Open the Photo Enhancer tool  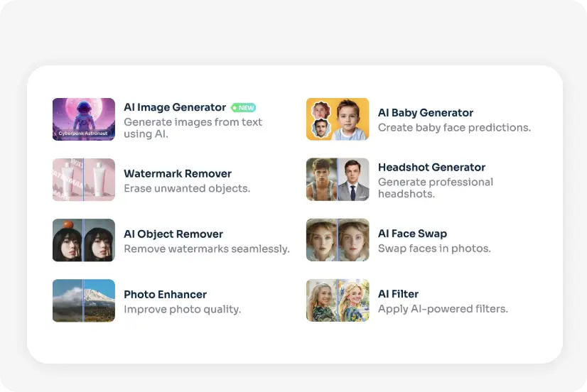click(x=166, y=294)
